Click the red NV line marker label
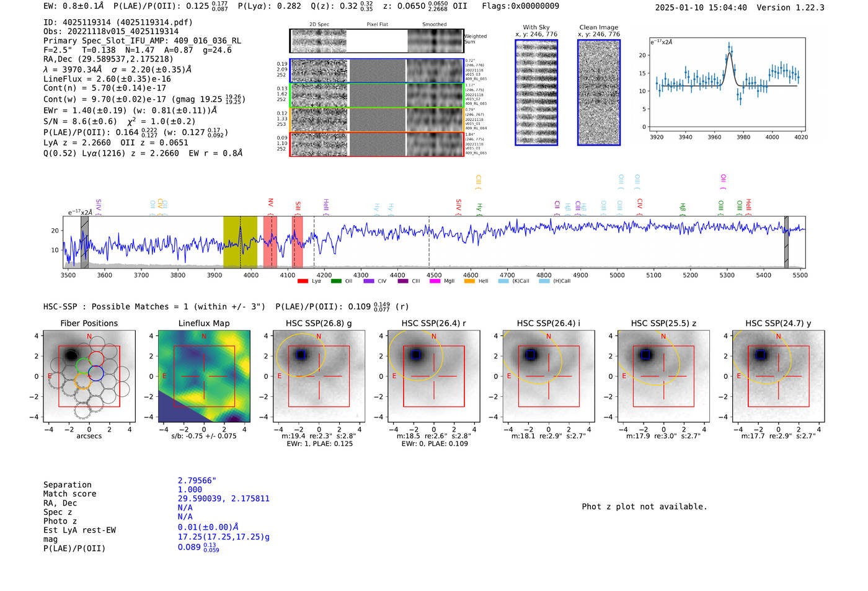This screenshot has width=868, height=591. [x=271, y=203]
